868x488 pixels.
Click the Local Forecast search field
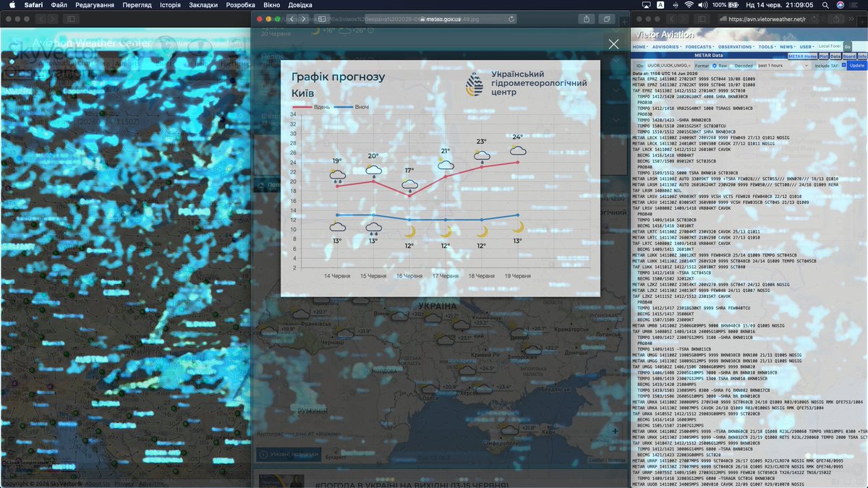point(830,46)
